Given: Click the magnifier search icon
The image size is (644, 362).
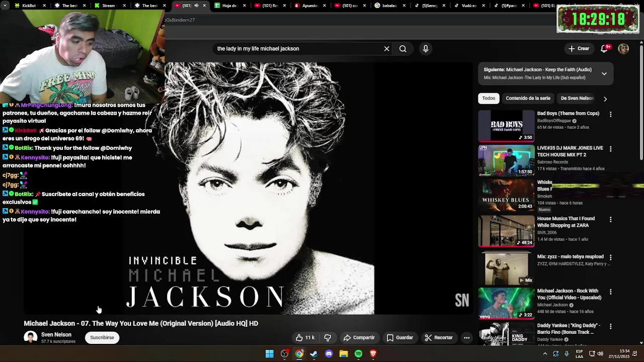Looking at the screenshot, I should click(403, 49).
